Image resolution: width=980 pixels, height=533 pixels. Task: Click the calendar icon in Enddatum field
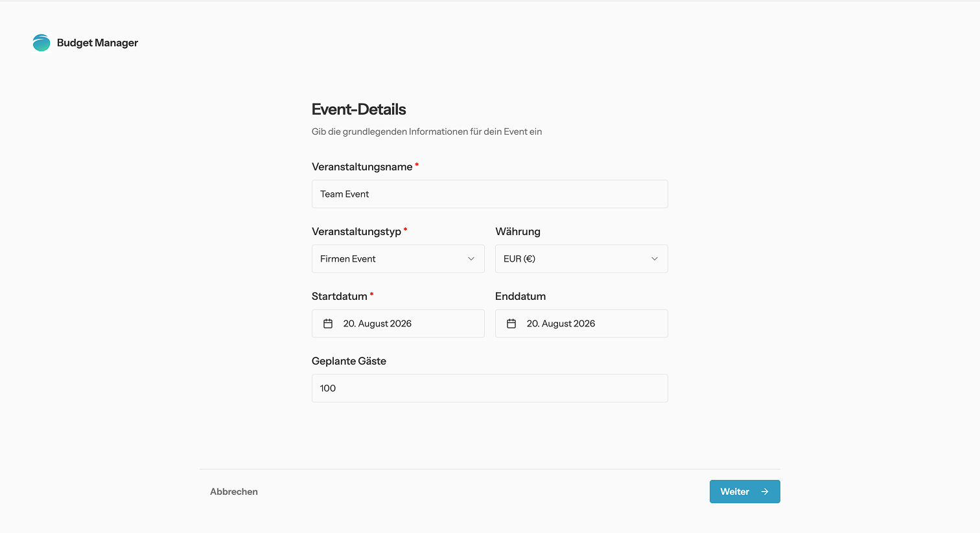coord(511,323)
